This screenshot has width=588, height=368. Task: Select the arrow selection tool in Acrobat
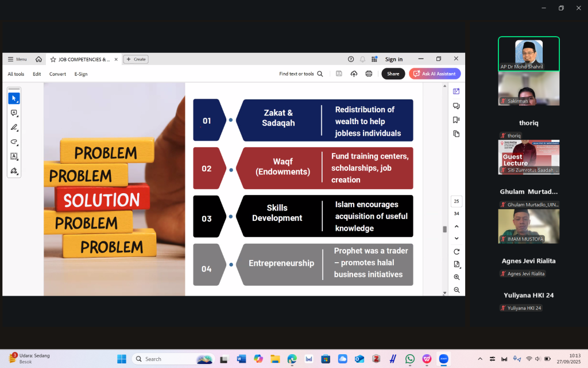[14, 98]
